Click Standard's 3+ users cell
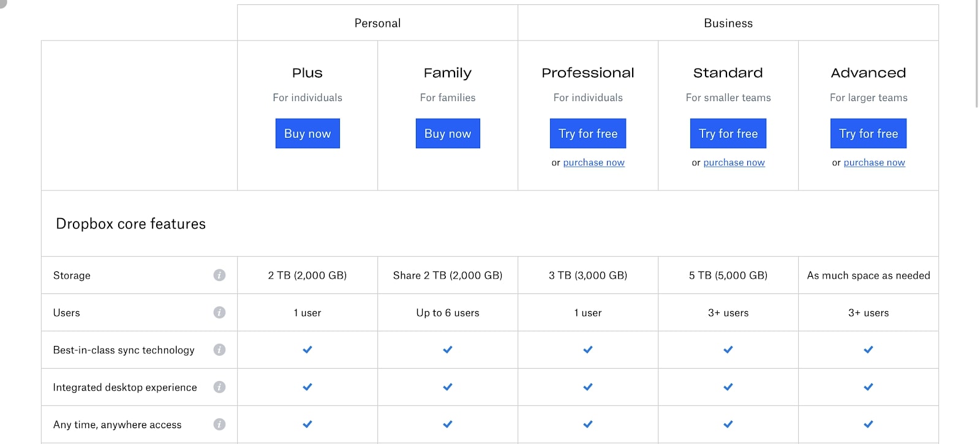This screenshot has width=980, height=444. (x=728, y=313)
